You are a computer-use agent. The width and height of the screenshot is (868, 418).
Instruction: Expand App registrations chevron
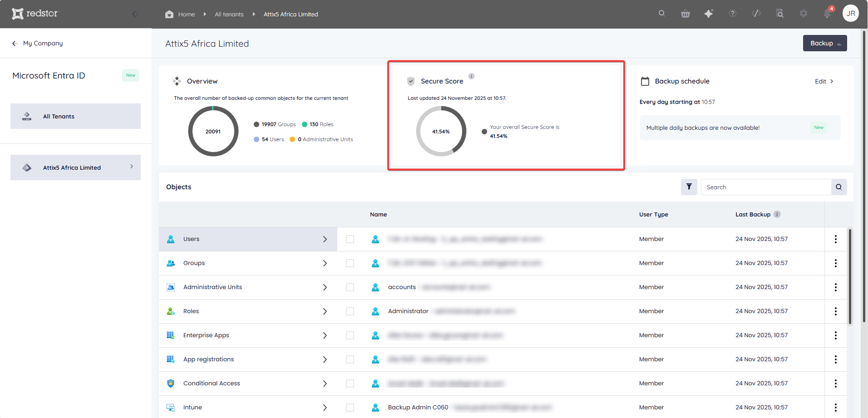[x=325, y=359]
